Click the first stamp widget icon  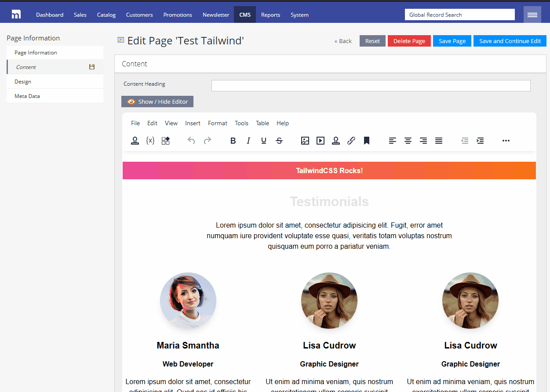click(x=135, y=141)
